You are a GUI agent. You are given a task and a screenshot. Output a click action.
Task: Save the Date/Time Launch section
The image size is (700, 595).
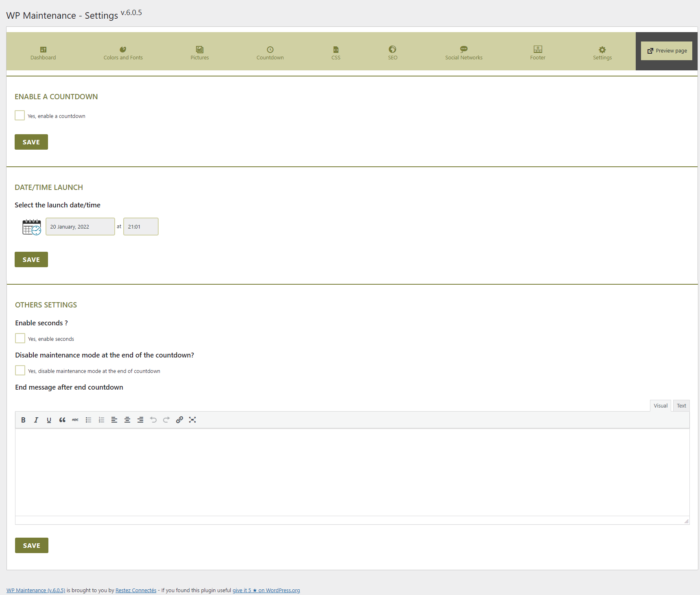coord(31,259)
